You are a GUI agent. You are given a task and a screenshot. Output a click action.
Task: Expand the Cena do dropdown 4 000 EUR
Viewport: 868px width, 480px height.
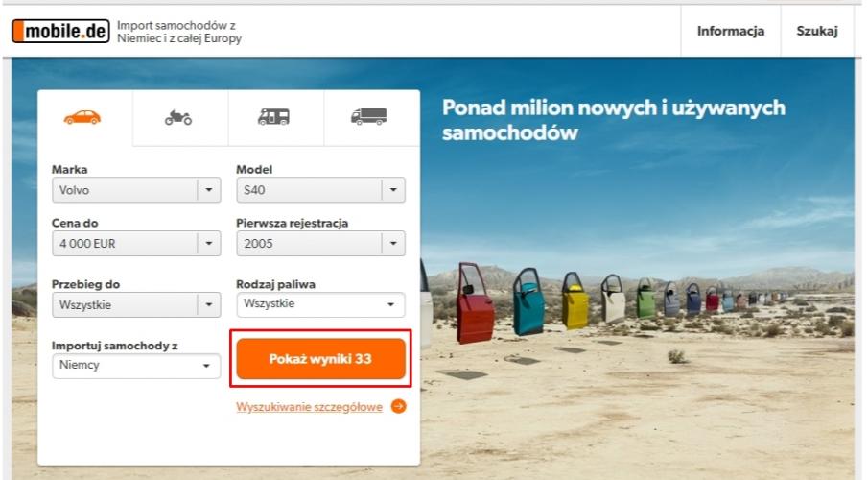point(125,244)
